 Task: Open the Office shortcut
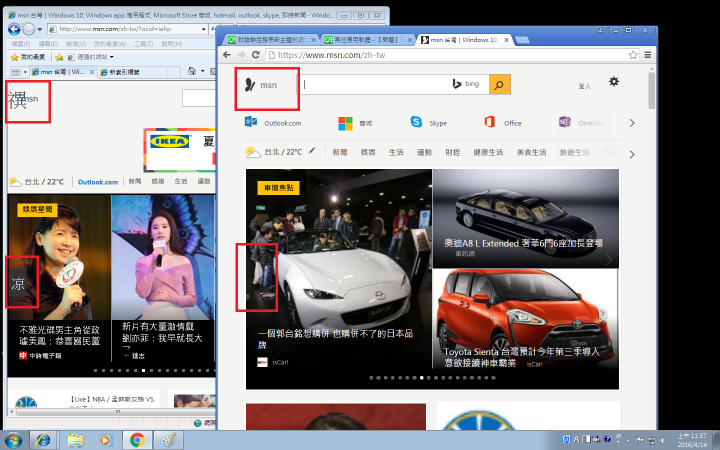tap(503, 123)
